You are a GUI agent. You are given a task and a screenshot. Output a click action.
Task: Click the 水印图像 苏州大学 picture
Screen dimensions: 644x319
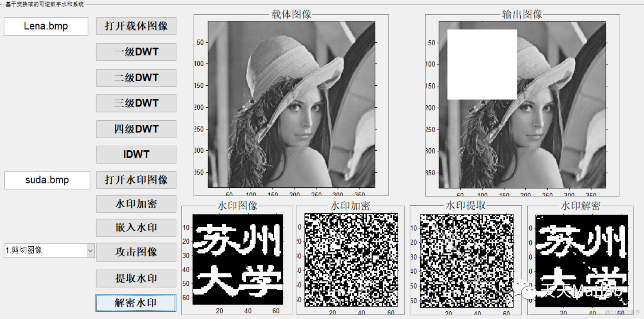[x=238, y=259]
